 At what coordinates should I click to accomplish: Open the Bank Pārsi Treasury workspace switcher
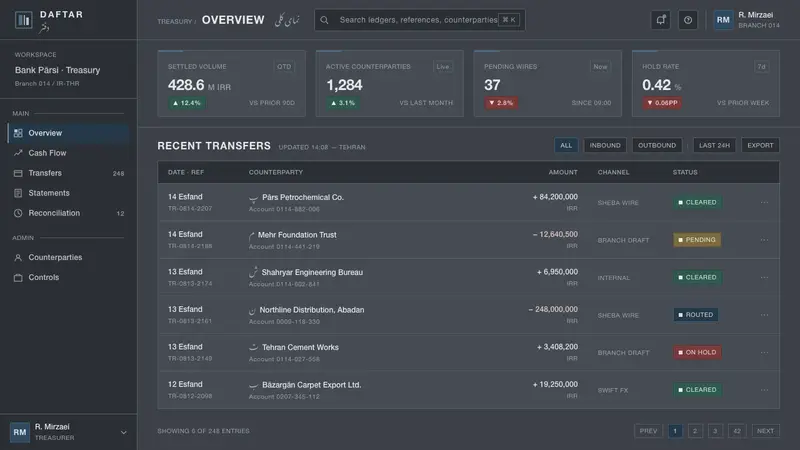pyautogui.click(x=68, y=69)
